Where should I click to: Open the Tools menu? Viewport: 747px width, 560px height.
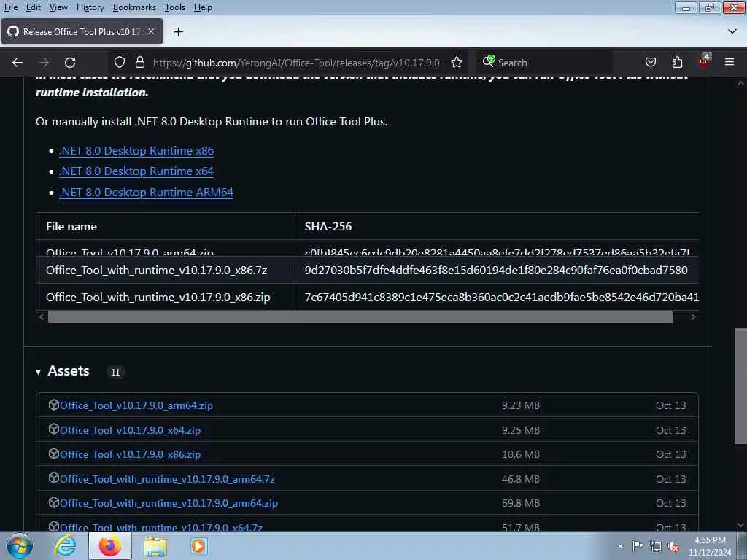(x=175, y=7)
